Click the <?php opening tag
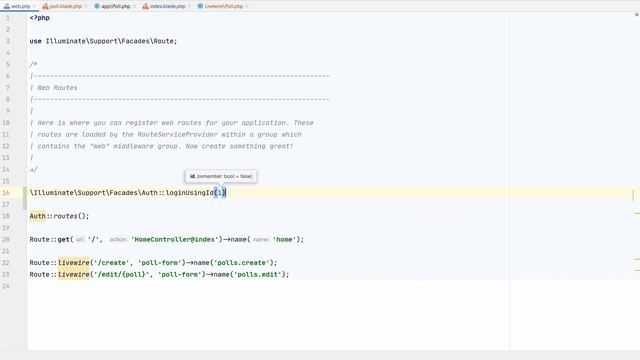This screenshot has width=640, height=360. coord(40,18)
